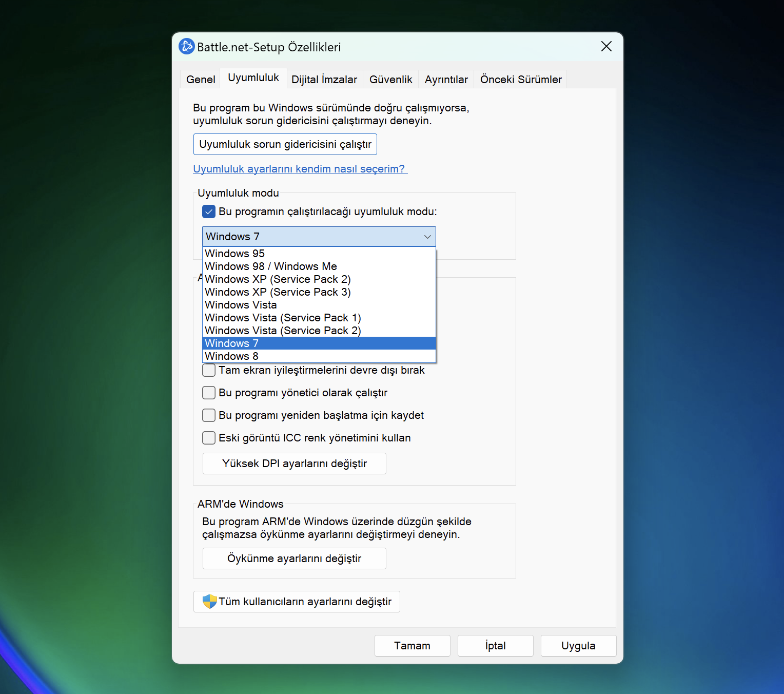Select Windows 8 from the list
Screen dimensions: 784x694
[319, 356]
